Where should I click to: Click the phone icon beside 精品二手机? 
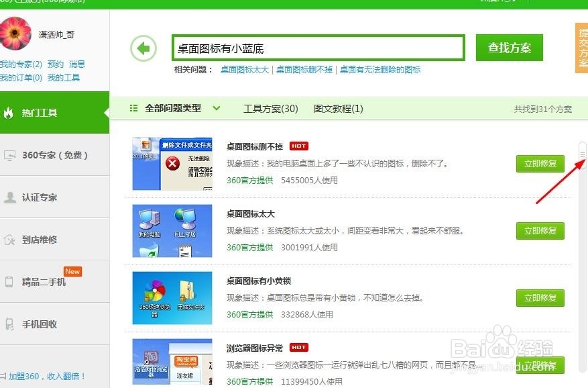click(x=9, y=282)
